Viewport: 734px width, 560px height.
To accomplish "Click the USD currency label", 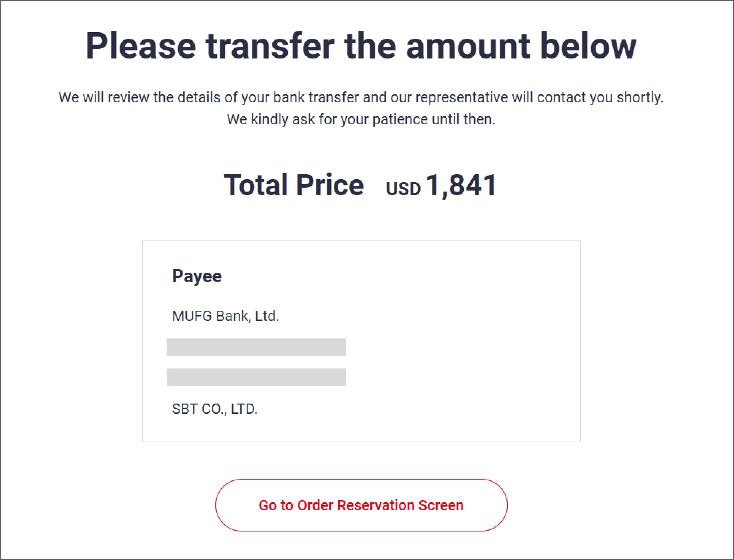I will [403, 189].
